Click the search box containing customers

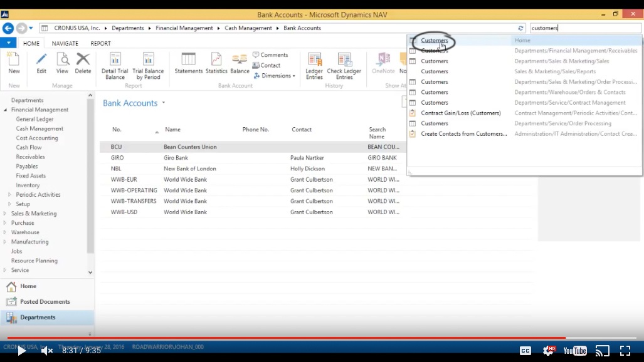click(585, 28)
